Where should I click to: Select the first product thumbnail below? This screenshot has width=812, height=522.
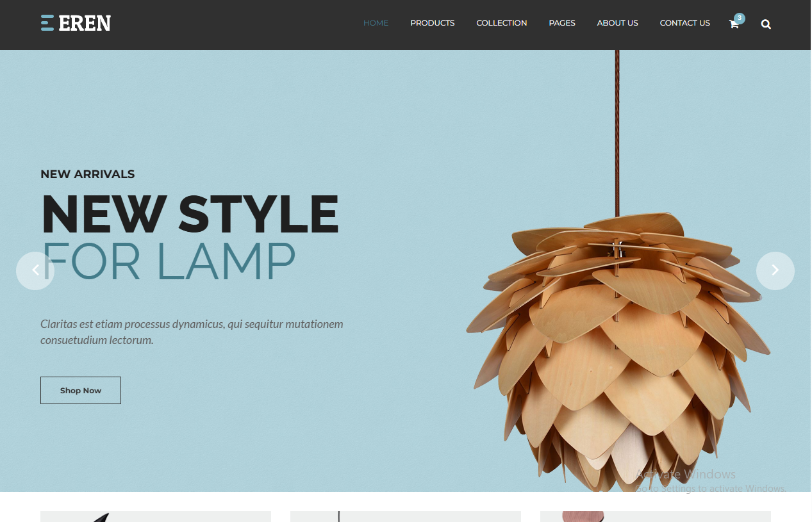click(x=156, y=516)
